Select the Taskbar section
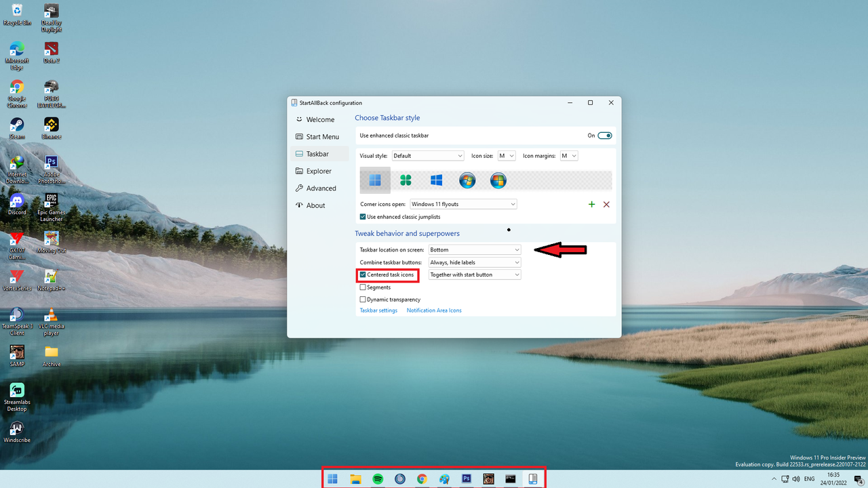Viewport: 868px width, 488px height. [x=319, y=154]
